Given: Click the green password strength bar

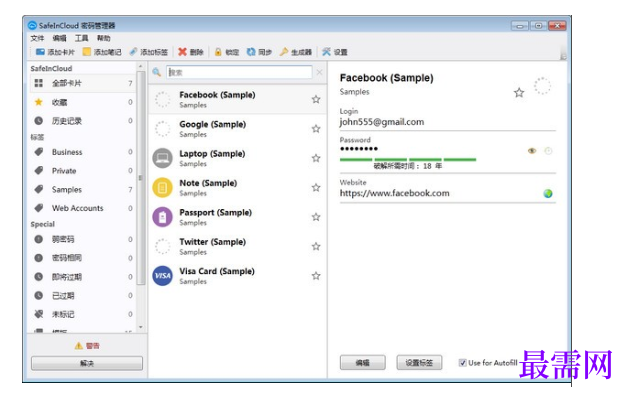Looking at the screenshot, I should click(408, 160).
